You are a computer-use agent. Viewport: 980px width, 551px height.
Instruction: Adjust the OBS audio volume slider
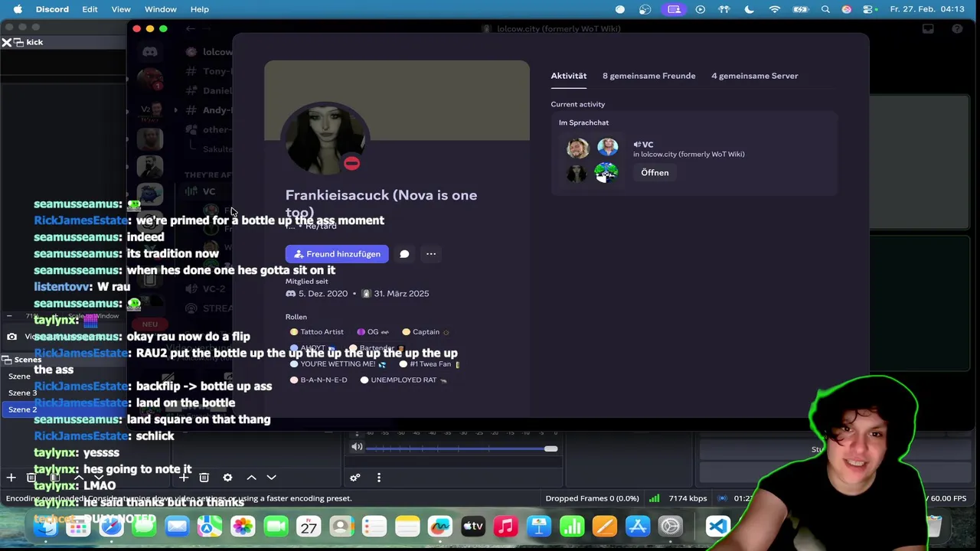pyautogui.click(x=462, y=448)
